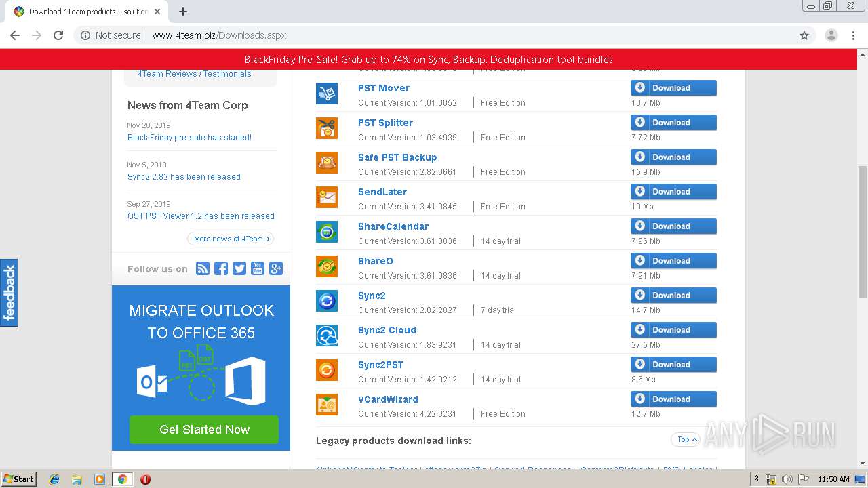Open Internet Explorer from the taskbar
Viewport: 868px width, 488px height.
tap(54, 479)
